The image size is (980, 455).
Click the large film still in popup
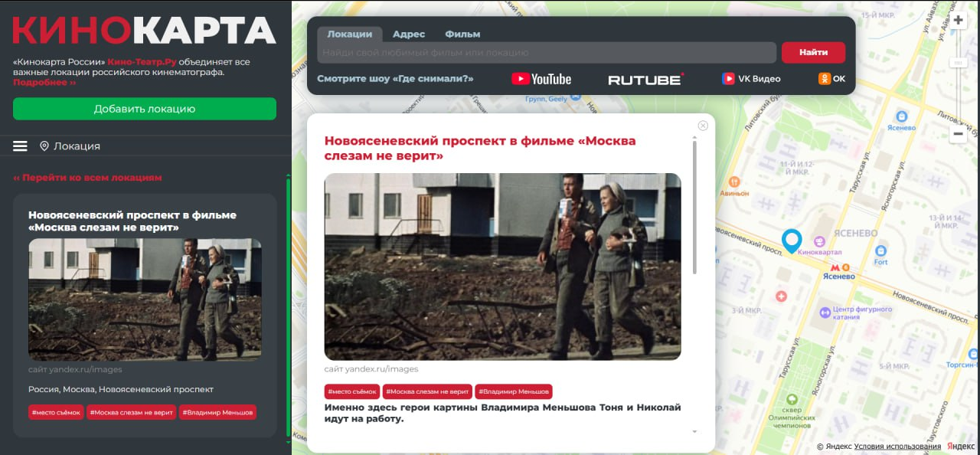(x=502, y=267)
